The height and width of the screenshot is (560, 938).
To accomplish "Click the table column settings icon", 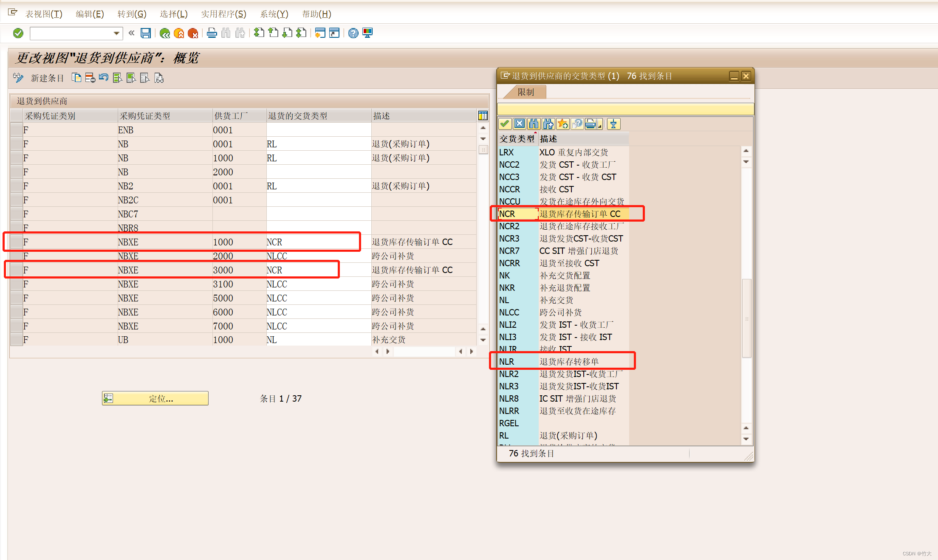I will tap(483, 115).
